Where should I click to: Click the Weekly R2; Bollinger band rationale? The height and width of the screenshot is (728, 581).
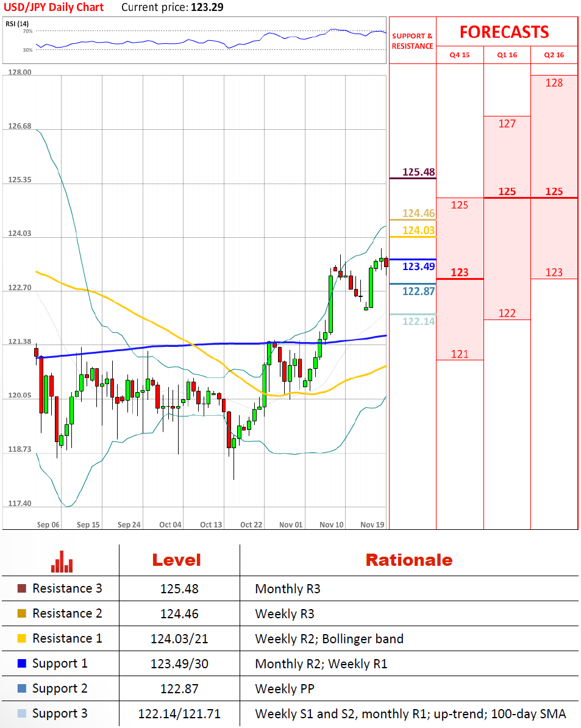click(x=329, y=640)
